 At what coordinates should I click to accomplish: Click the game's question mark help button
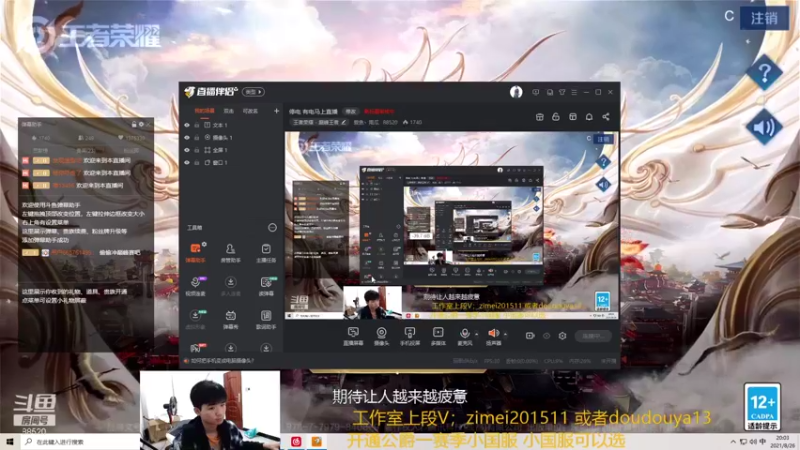click(764, 73)
